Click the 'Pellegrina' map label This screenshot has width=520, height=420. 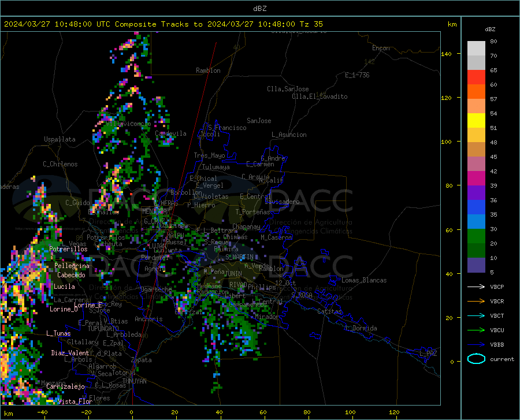72,266
